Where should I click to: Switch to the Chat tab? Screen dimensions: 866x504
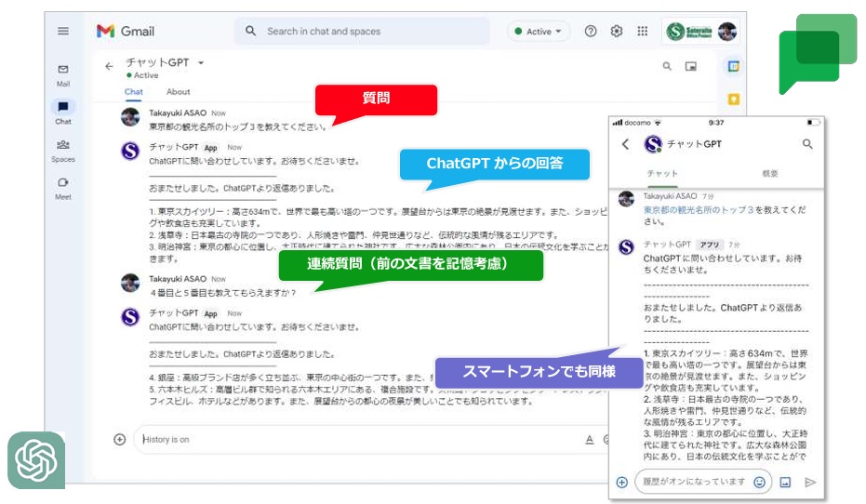pyautogui.click(x=134, y=92)
